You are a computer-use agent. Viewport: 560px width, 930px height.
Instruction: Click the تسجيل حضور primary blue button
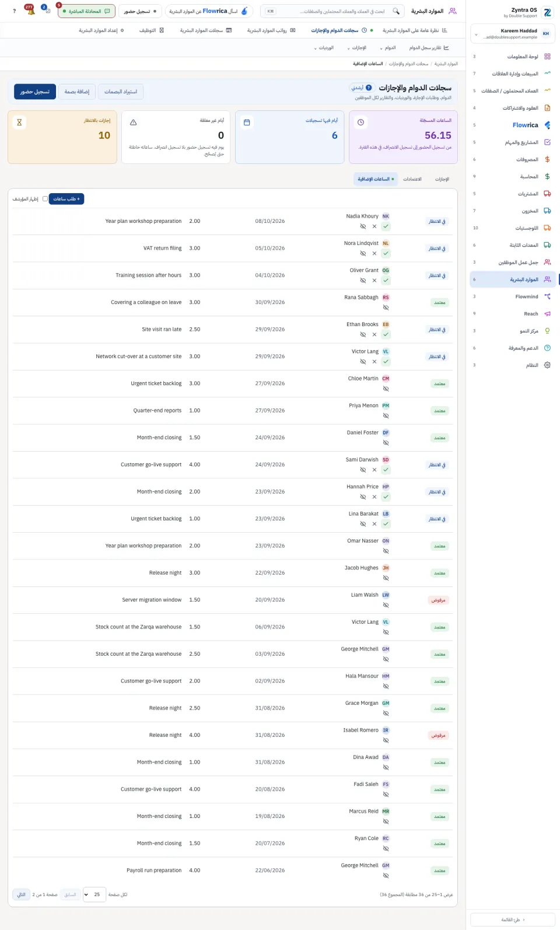point(35,92)
